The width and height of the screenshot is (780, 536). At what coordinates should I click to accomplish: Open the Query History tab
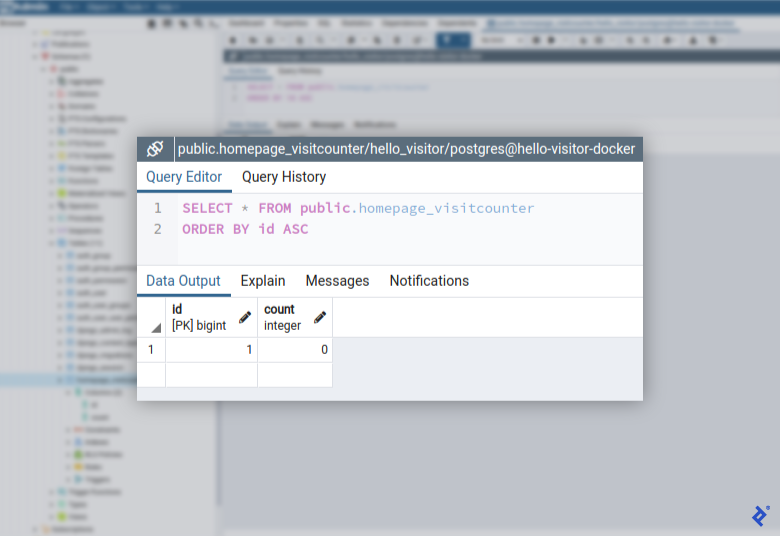pos(284,177)
